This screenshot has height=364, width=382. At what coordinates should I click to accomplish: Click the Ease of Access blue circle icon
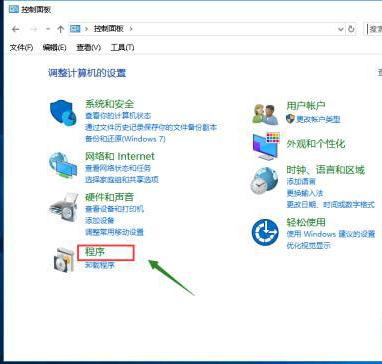pos(265,232)
